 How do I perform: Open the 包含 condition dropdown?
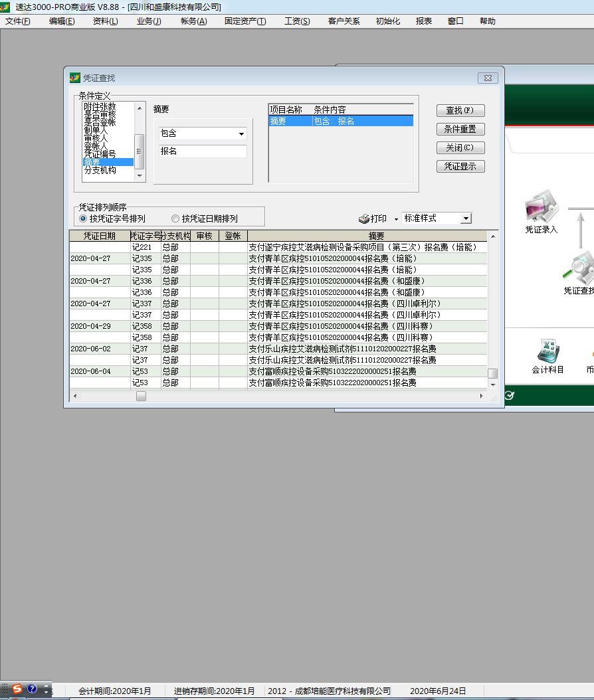pyautogui.click(x=241, y=133)
